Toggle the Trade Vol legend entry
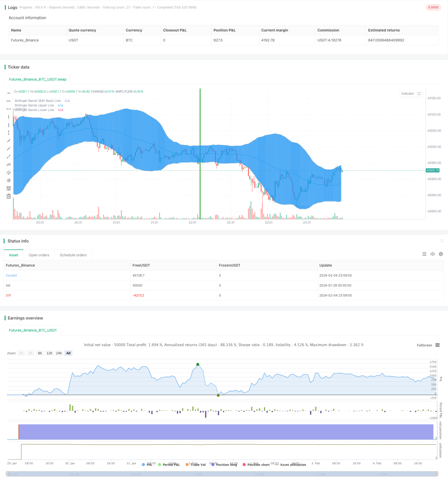448x484 pixels. pyautogui.click(x=195, y=465)
